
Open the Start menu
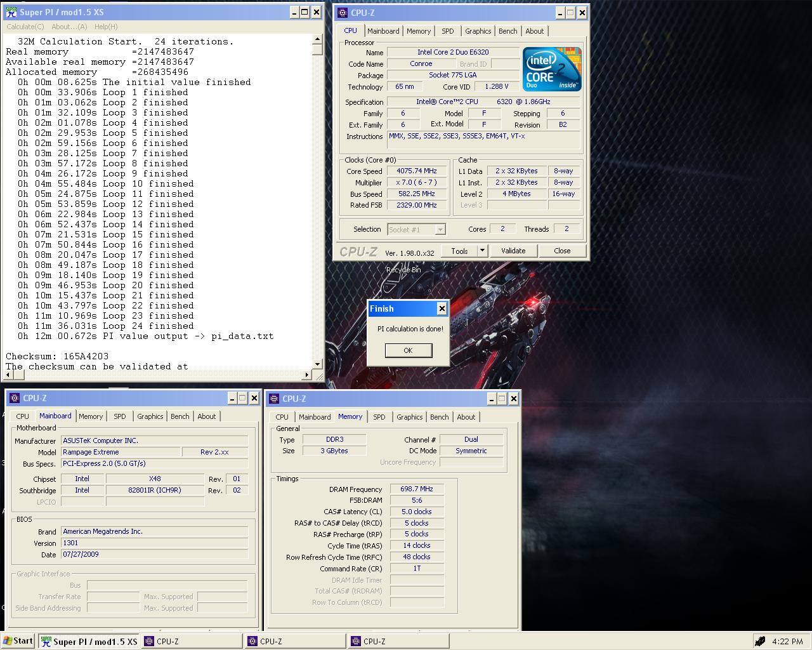[18, 640]
